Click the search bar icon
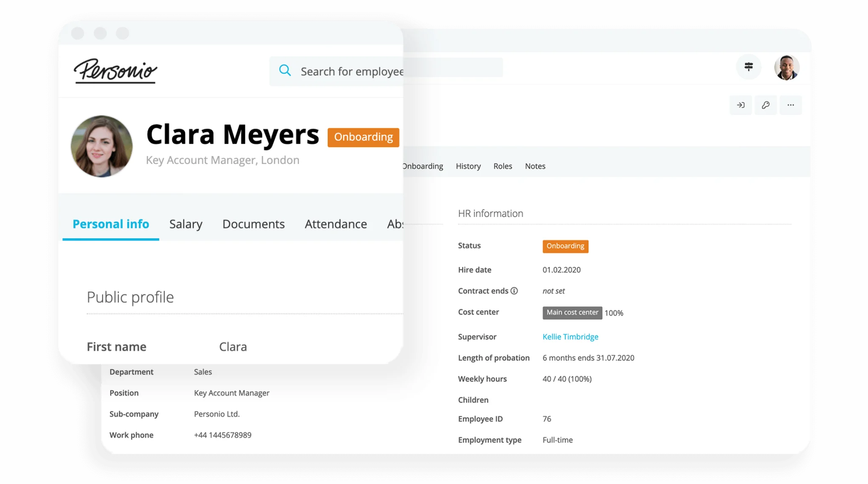Viewport: 868px width, 484px height. click(285, 71)
